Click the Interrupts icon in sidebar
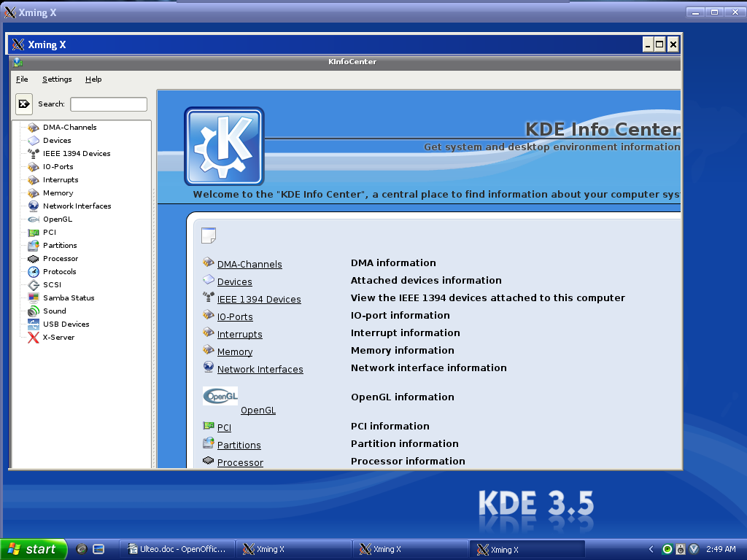Viewport: 747px width, 560px height. pyautogui.click(x=34, y=180)
